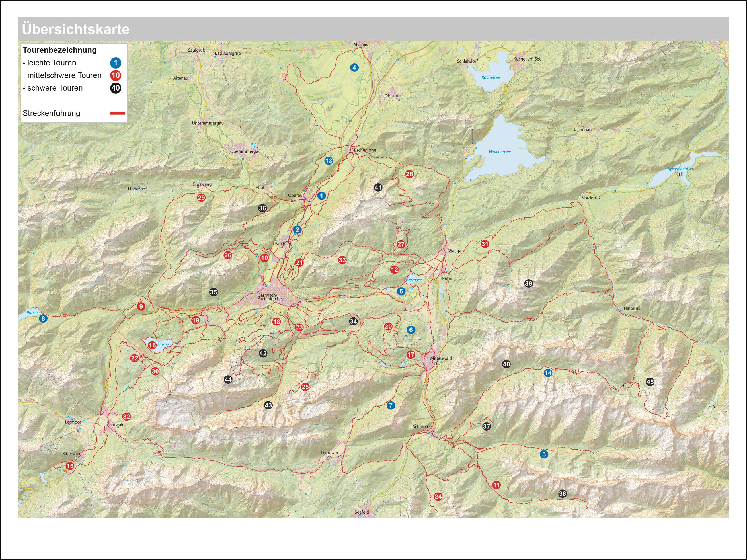Expand marker 42 near Zugspitze area
The height and width of the screenshot is (560, 747).
coord(263,354)
